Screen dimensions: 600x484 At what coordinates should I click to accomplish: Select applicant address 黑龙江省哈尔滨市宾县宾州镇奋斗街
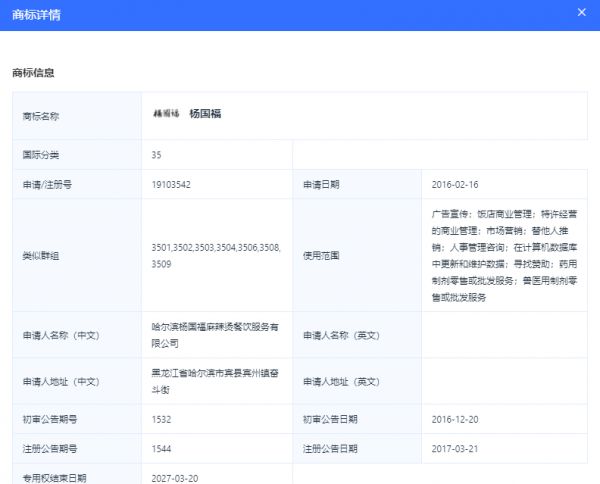click(x=215, y=381)
